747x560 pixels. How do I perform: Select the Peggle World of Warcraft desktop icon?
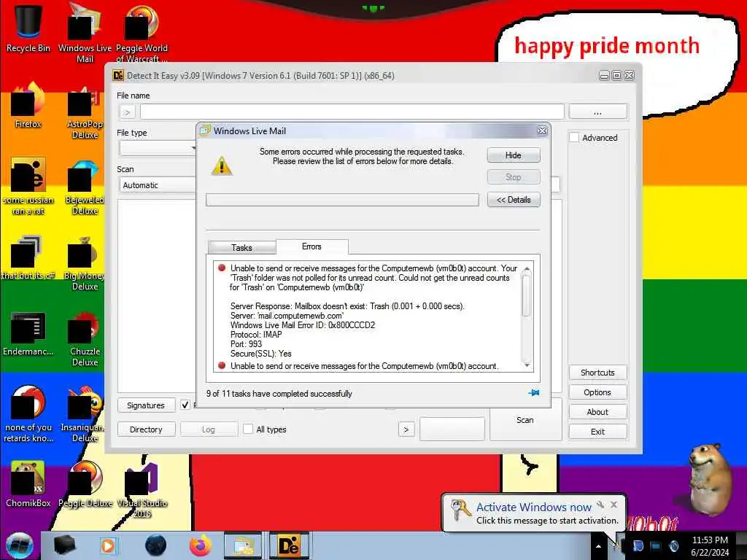click(142, 32)
